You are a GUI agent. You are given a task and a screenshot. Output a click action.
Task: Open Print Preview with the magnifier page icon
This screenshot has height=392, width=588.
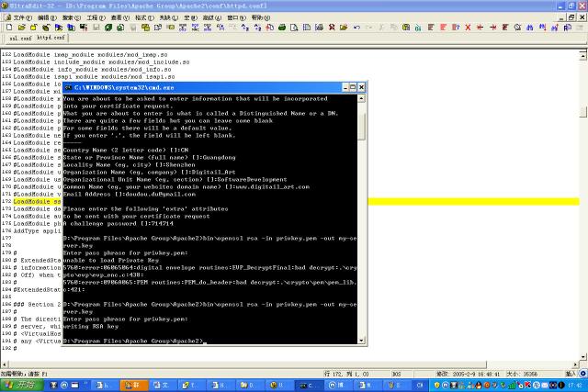(294, 28)
